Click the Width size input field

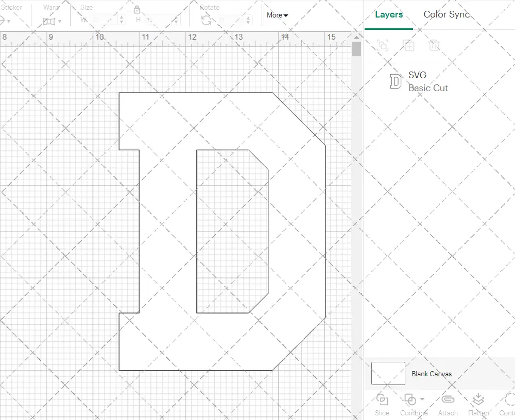(105, 20)
